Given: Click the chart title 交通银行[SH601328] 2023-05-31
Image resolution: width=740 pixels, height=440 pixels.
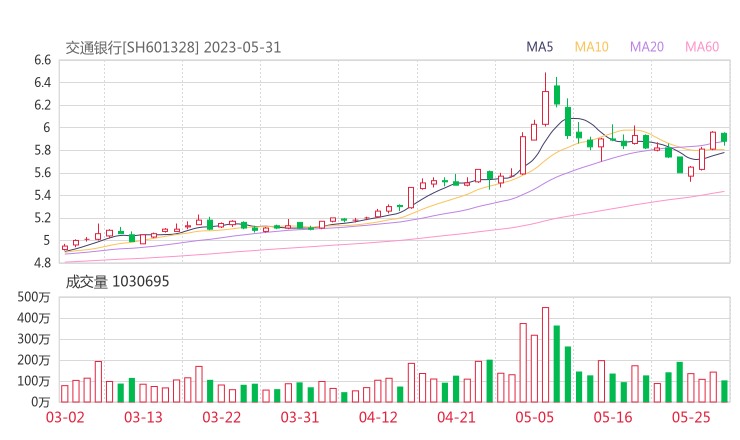Looking at the screenshot, I should [173, 48].
